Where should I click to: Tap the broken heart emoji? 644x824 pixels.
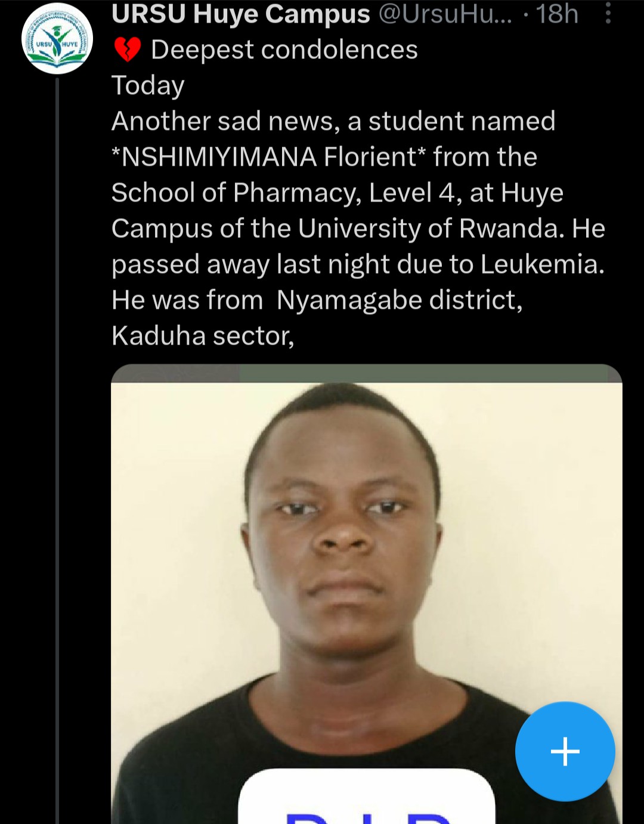pos(127,49)
